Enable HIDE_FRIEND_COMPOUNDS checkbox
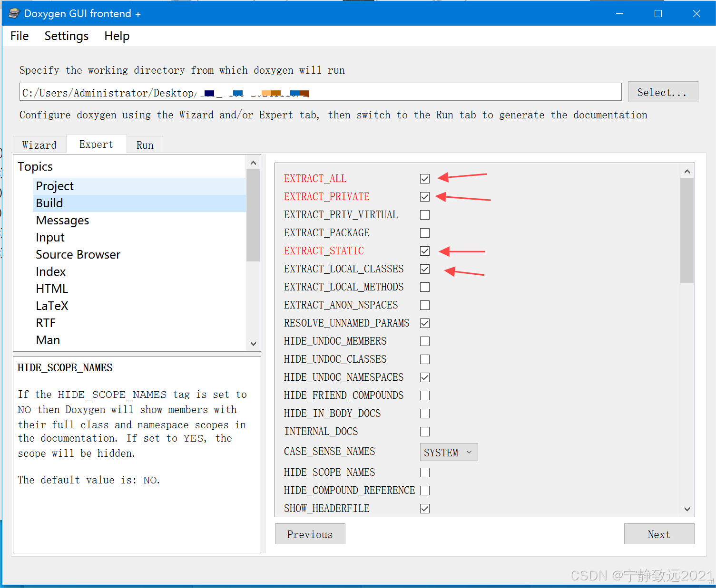Screen dimensions: 716x588 (425, 395)
